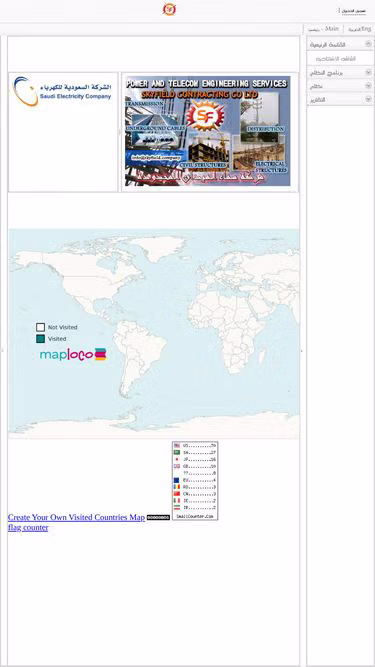Go to the Main page link
This screenshot has height=667, width=375.
[324, 29]
